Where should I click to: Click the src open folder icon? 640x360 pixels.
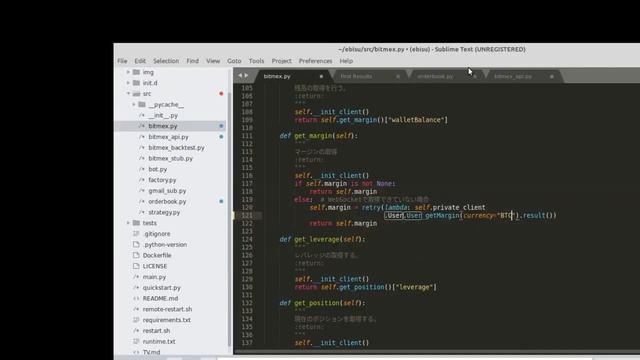coord(136,93)
